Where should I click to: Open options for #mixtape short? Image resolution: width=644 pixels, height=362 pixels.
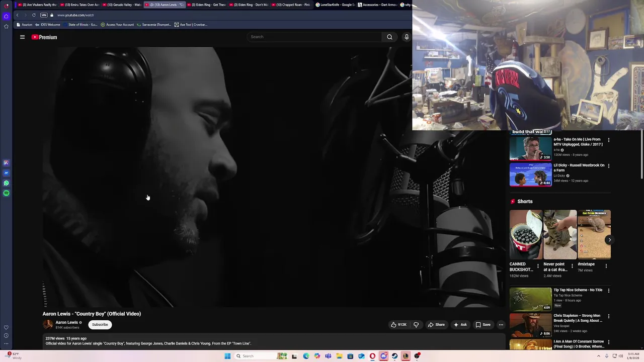(x=606, y=266)
